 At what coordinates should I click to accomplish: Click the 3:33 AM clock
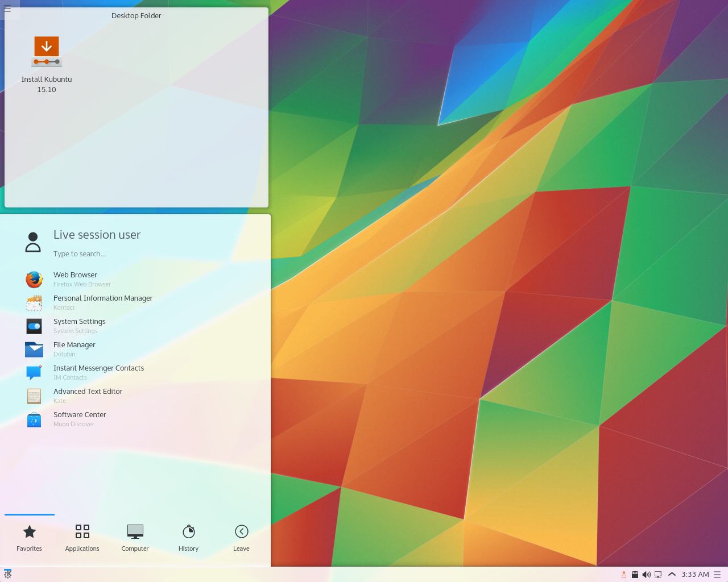(695, 575)
